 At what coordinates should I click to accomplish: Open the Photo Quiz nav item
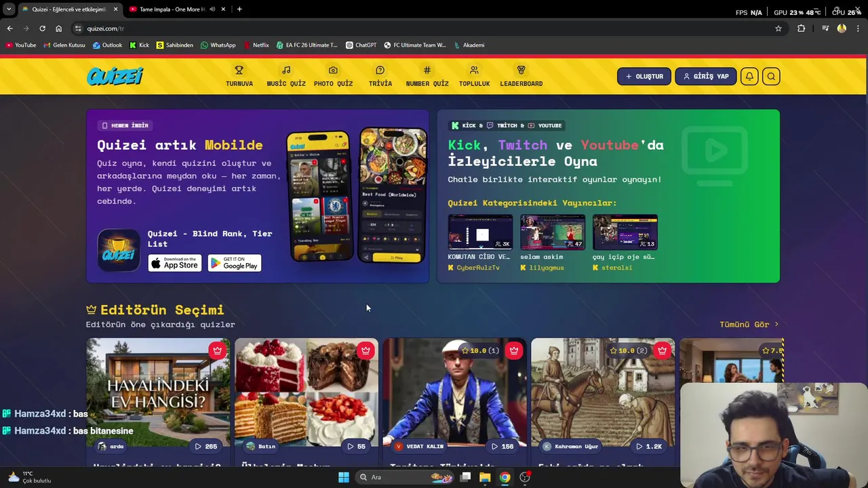coord(333,76)
